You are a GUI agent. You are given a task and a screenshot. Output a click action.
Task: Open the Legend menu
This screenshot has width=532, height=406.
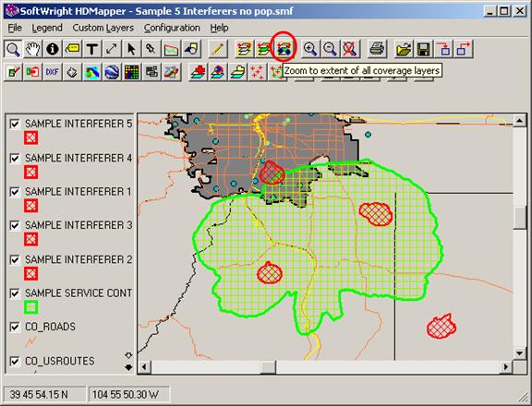[x=47, y=28]
